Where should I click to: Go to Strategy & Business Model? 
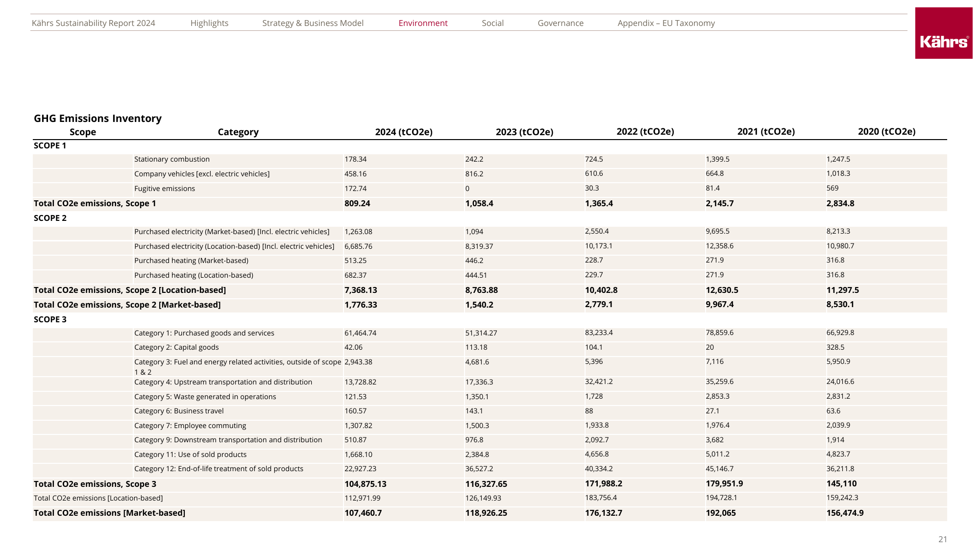tap(313, 23)
